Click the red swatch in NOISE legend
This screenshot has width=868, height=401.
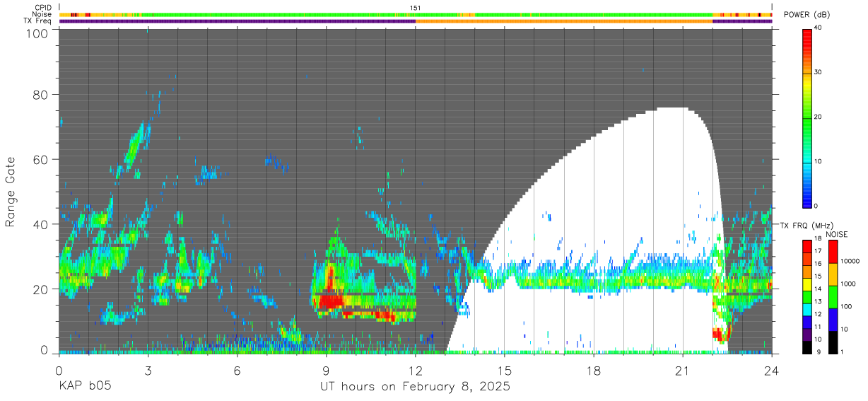pos(832,252)
